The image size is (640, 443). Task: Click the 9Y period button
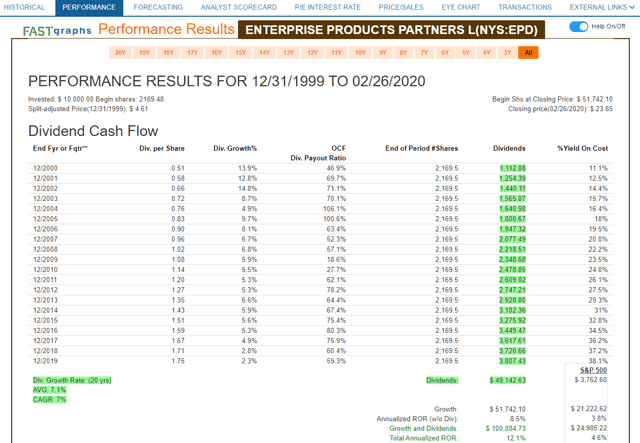(382, 53)
